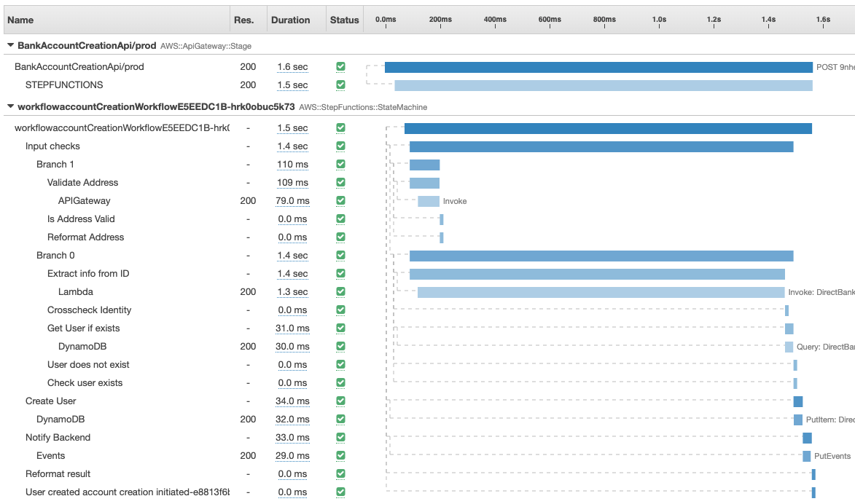Viewport: 855px width, 504px height.
Task: Open the 1.3 sec Lambda duration link
Action: (292, 291)
